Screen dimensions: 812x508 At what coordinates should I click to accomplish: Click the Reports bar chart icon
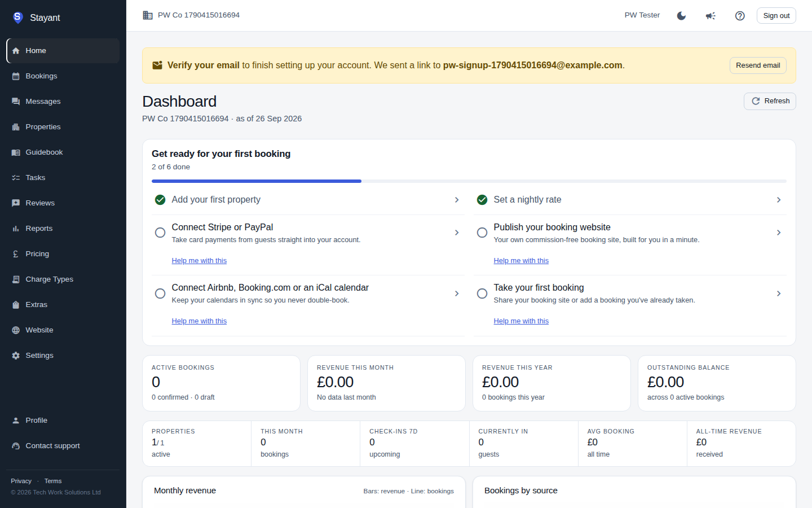click(16, 229)
